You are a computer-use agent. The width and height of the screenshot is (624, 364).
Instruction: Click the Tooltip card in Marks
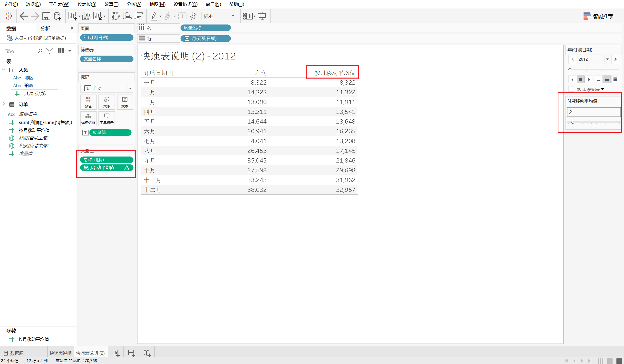pos(107,118)
